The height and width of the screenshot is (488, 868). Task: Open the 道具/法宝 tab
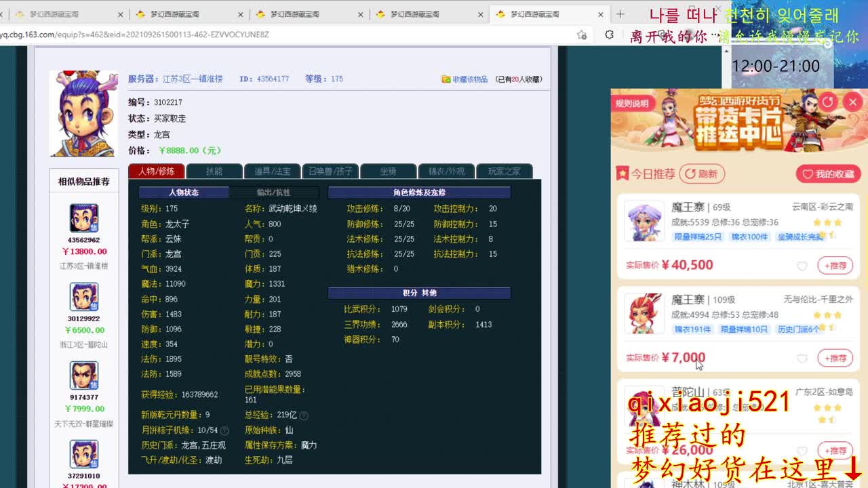(x=272, y=171)
